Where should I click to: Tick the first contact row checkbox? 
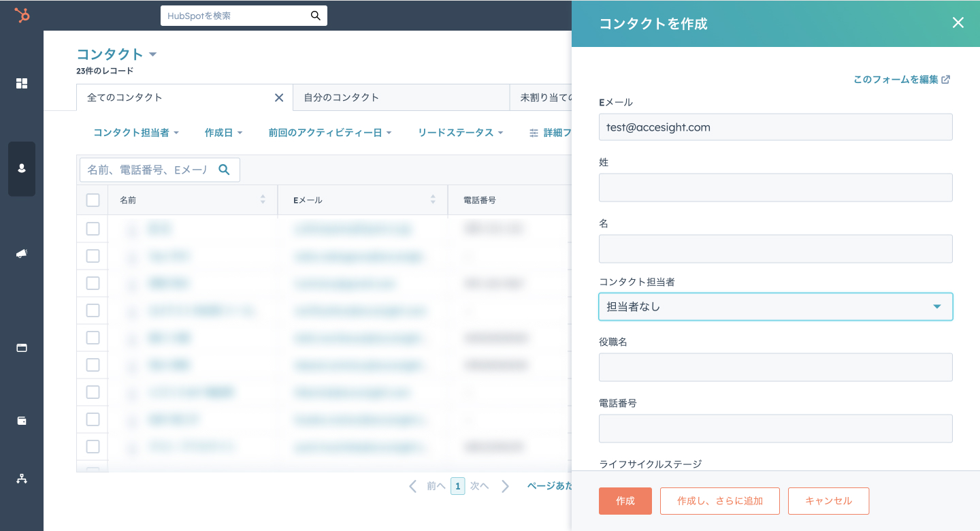click(93, 229)
